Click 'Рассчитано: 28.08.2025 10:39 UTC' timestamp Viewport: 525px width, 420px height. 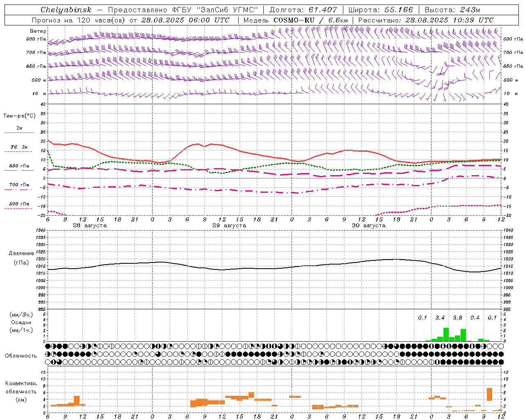pos(426,20)
